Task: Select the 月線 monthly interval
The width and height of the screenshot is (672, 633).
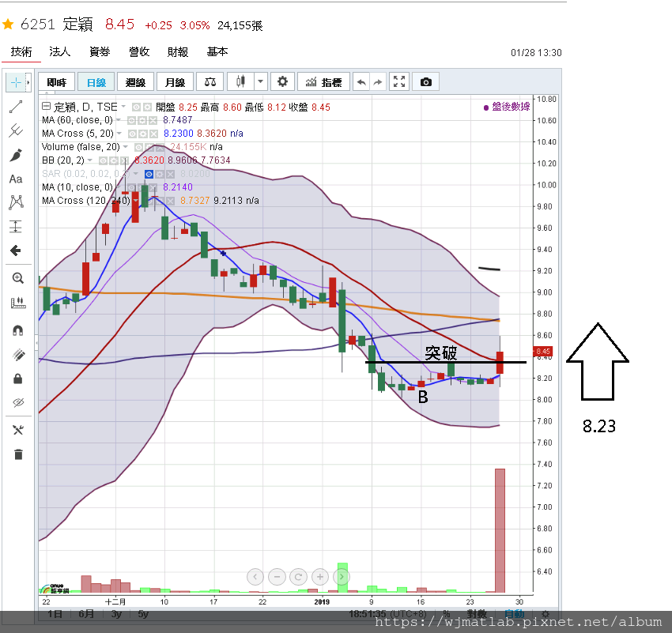Action: pyautogui.click(x=175, y=82)
